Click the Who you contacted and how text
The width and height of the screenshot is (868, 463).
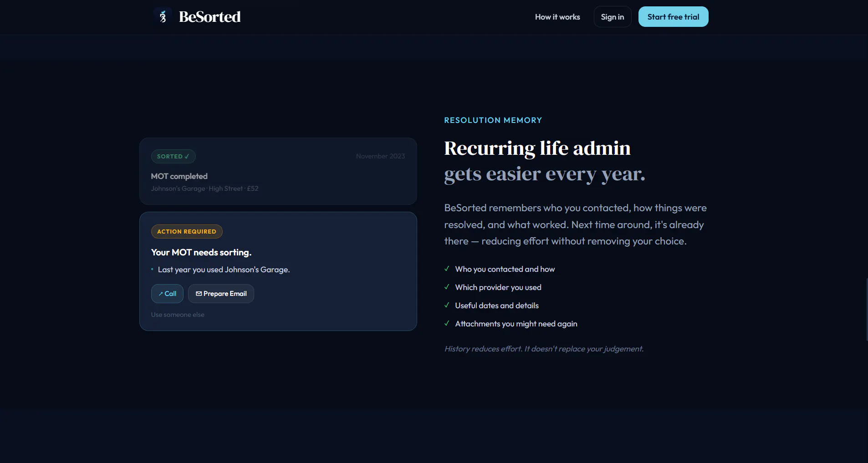point(505,269)
